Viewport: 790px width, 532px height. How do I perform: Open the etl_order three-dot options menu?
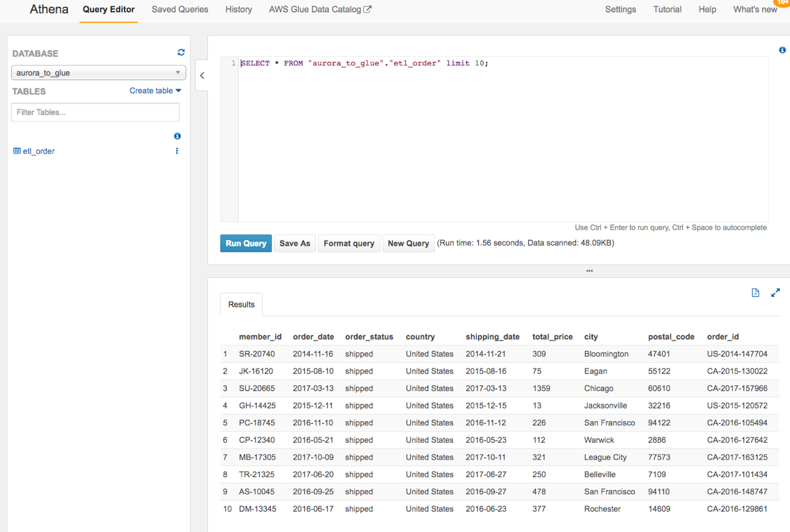[177, 151]
